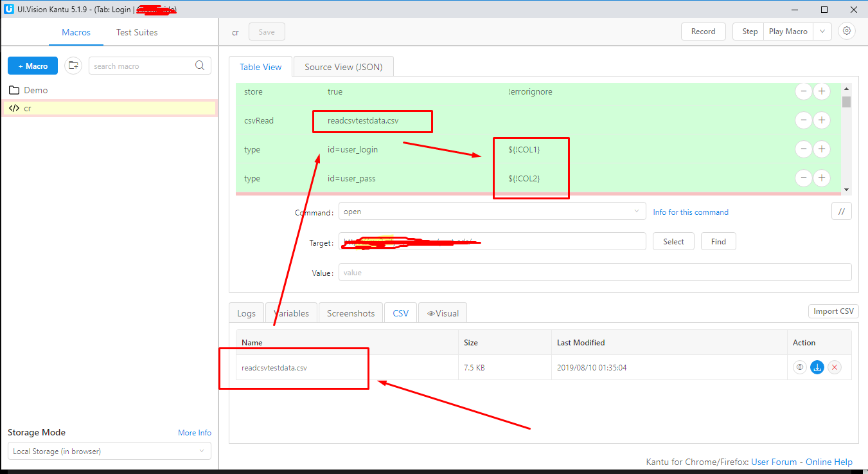Click the ${!COL2} value cell
The width and height of the screenshot is (868, 474).
point(524,178)
